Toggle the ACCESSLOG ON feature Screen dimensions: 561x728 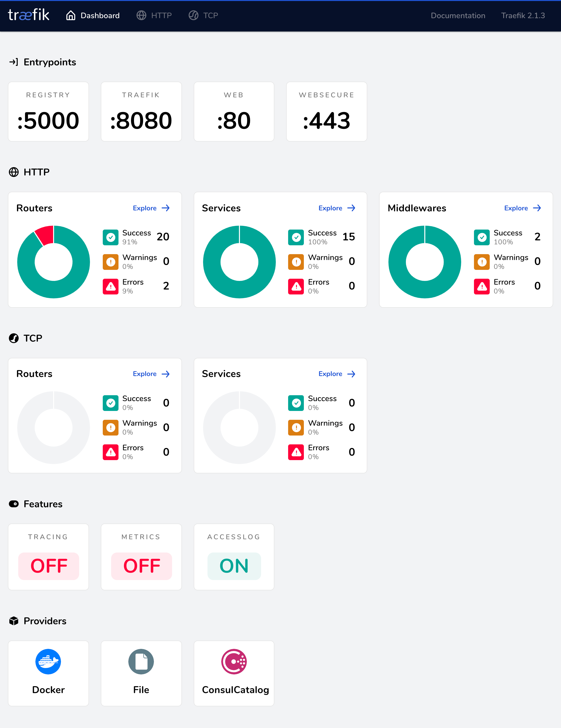coord(234,566)
